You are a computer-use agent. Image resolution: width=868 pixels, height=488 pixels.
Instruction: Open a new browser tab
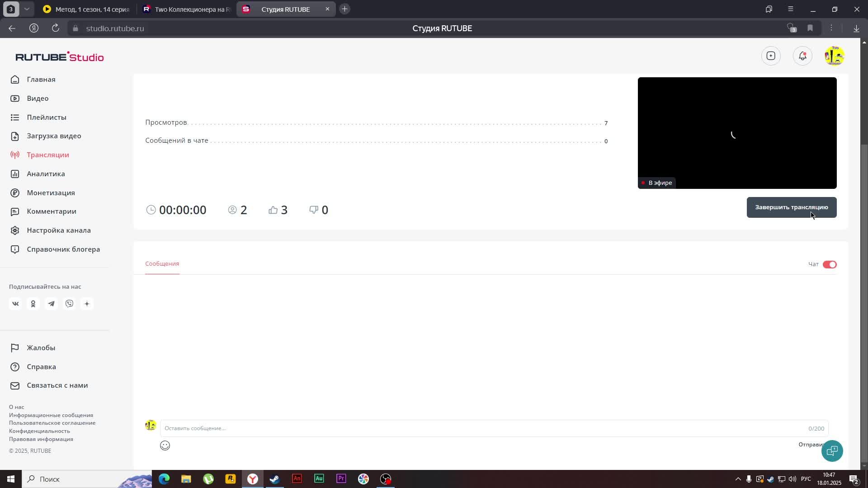tap(344, 9)
